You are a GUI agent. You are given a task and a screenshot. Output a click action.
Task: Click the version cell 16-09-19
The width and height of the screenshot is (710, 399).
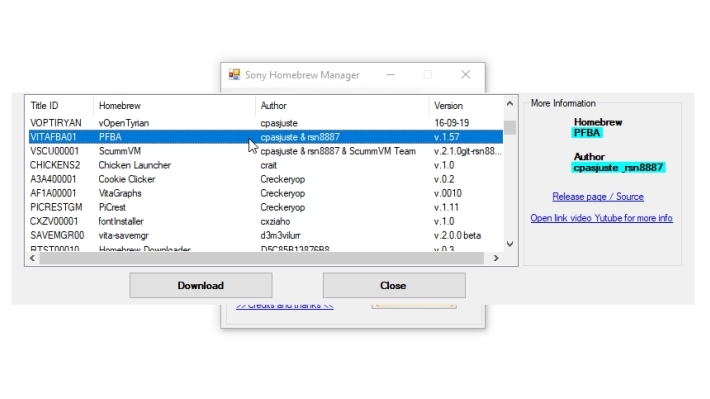click(x=451, y=123)
